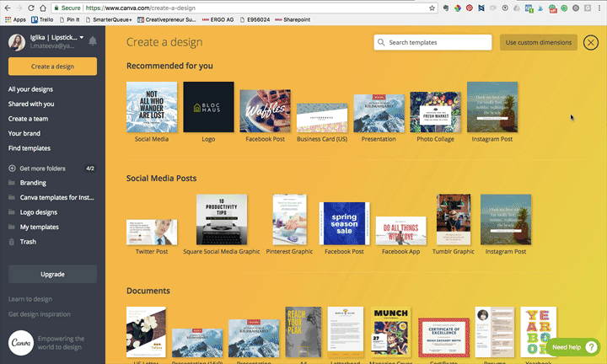Open Shared with you
The image size is (607, 364).
click(31, 104)
